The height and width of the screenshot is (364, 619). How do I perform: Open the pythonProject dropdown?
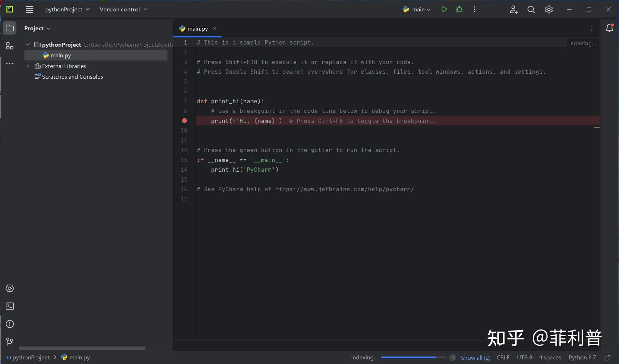67,10
